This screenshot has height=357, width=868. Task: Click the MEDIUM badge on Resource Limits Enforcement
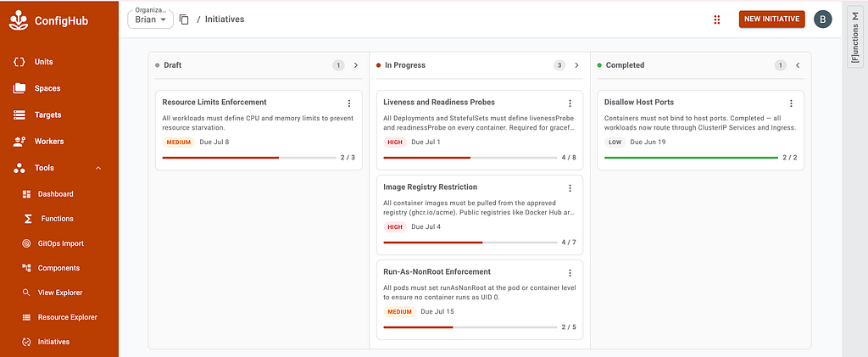tap(178, 142)
